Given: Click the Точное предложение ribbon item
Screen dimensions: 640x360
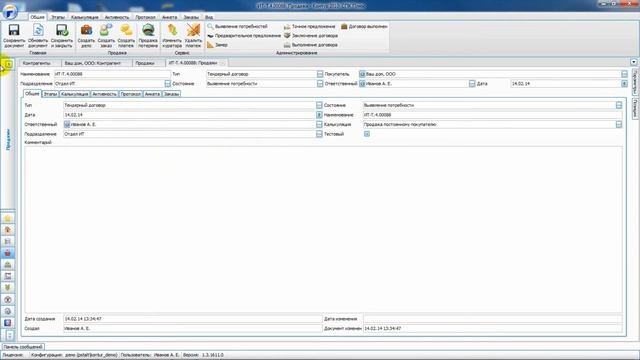Looking at the screenshot, I should pos(309,26).
